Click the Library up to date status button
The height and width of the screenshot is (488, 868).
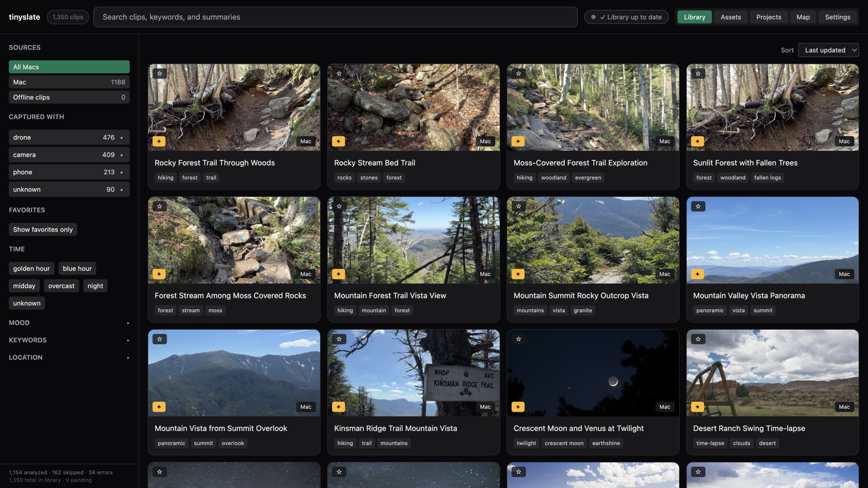click(626, 17)
